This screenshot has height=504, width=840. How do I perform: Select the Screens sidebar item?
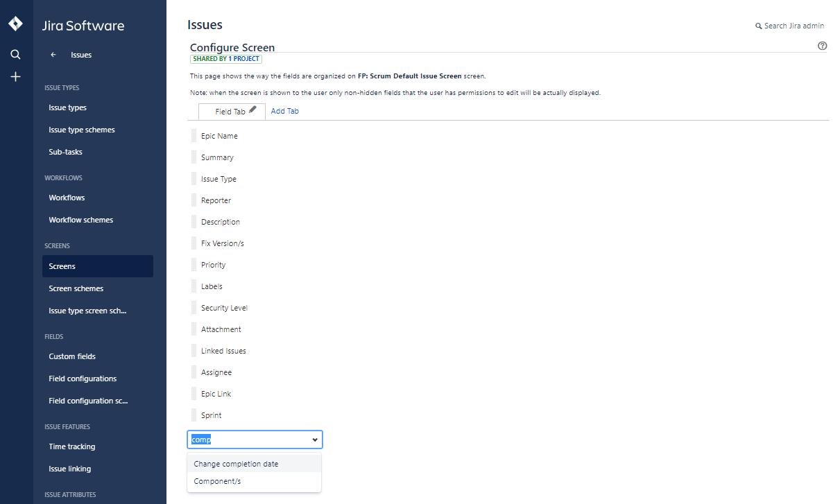coord(97,266)
